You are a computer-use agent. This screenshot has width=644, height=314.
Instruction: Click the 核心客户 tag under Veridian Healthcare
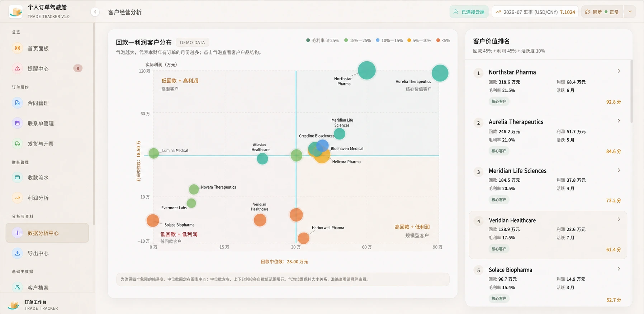(499, 249)
